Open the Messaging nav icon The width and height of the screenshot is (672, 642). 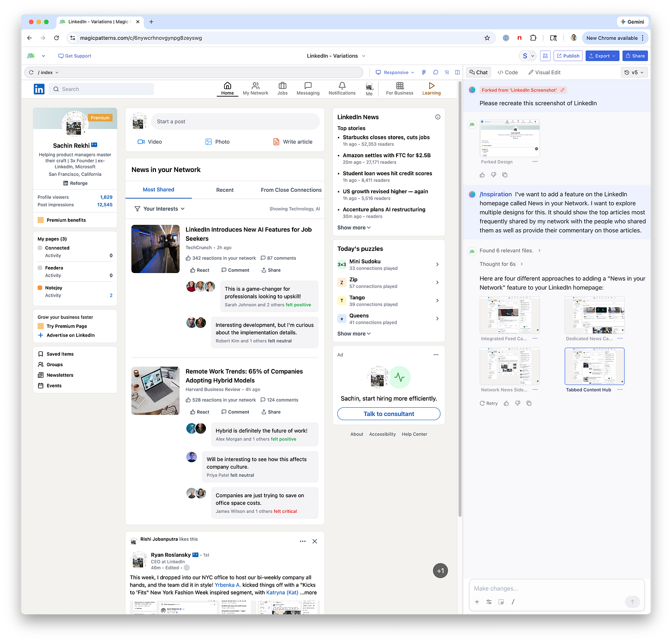[x=308, y=89]
